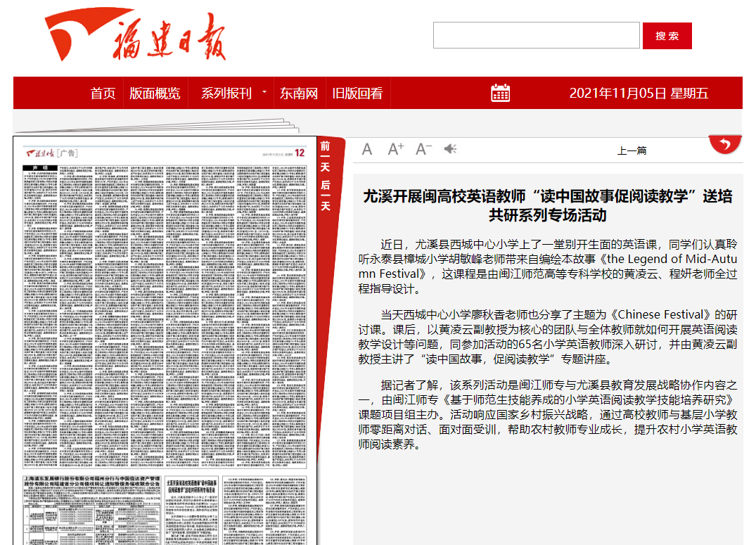Go to 首页 in the navigation bar

click(103, 93)
